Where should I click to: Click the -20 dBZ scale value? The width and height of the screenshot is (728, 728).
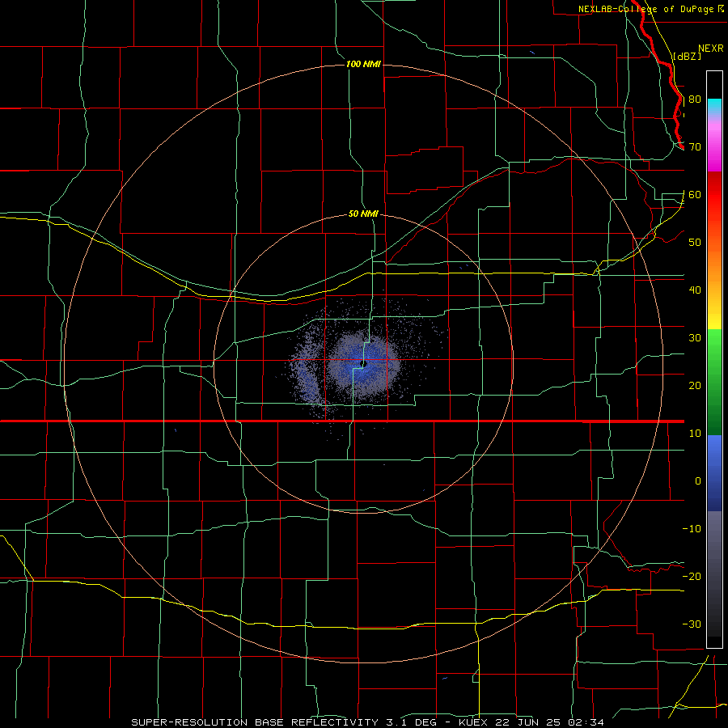pyautogui.click(x=692, y=577)
